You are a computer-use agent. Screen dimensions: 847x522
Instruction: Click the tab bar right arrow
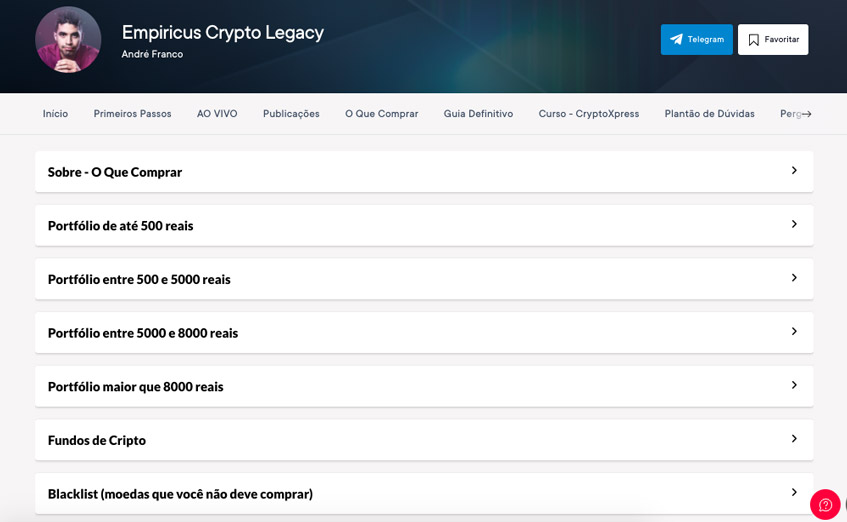(807, 114)
